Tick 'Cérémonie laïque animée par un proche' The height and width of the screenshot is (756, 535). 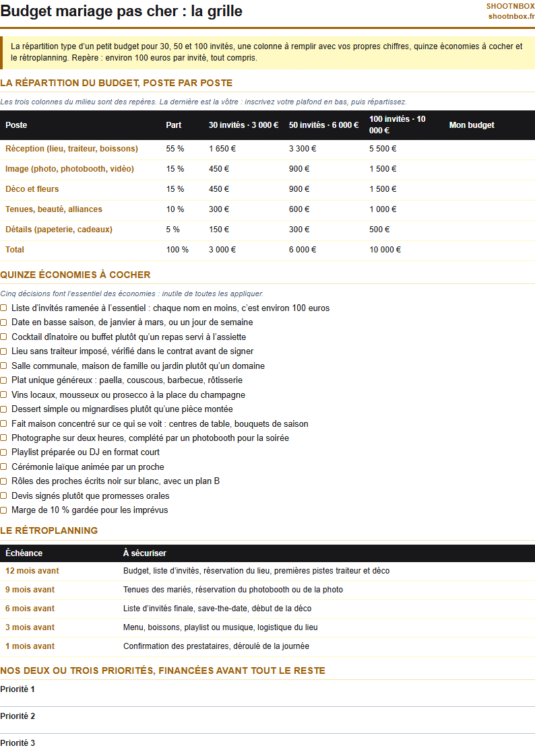click(3, 467)
